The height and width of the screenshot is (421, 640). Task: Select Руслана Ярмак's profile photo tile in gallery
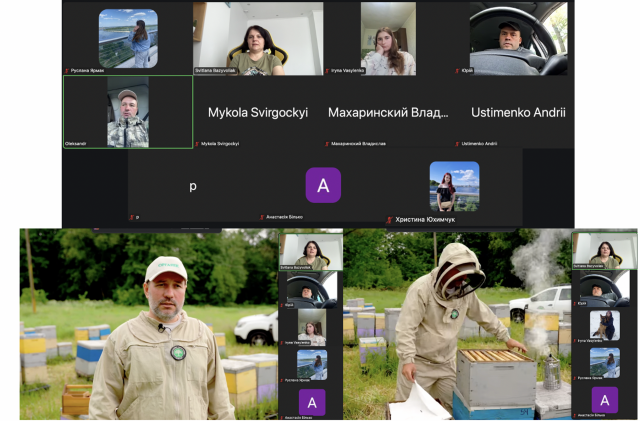pyautogui.click(x=127, y=37)
